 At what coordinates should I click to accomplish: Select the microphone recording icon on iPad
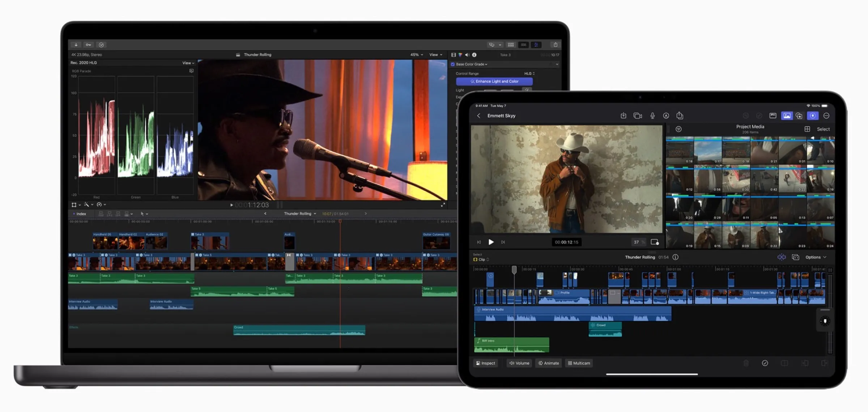coord(652,116)
